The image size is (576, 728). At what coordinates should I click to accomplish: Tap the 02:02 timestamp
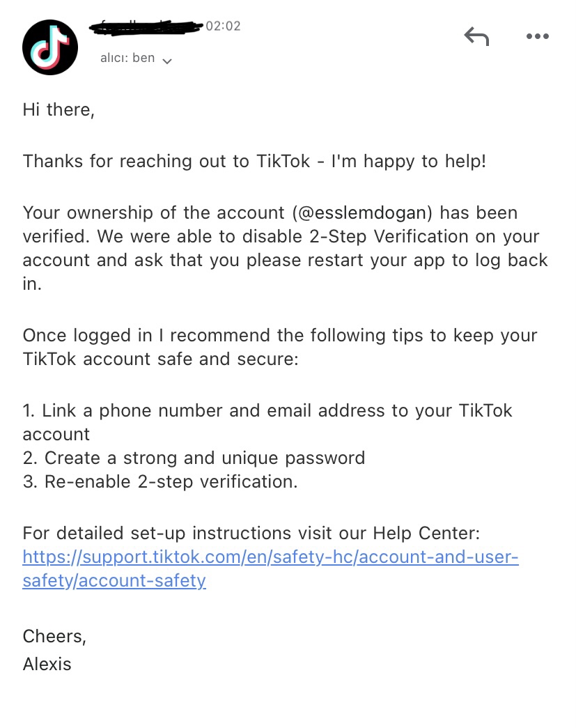pos(224,26)
